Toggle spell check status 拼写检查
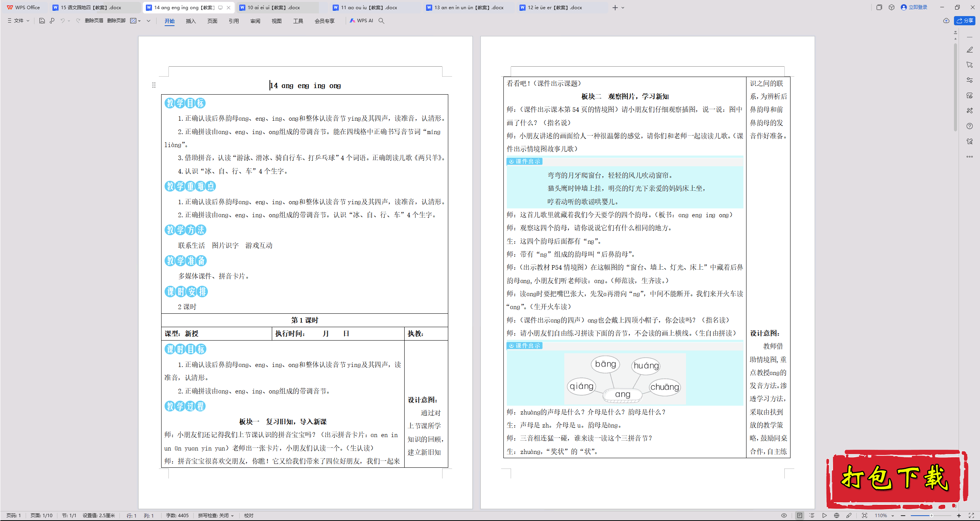The image size is (980, 521). click(x=216, y=516)
